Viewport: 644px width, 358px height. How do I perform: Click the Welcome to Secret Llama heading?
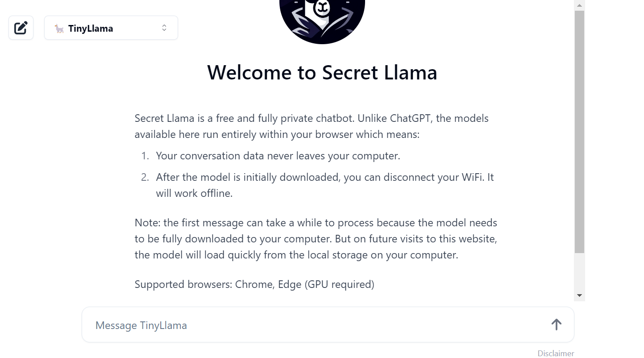[322, 72]
